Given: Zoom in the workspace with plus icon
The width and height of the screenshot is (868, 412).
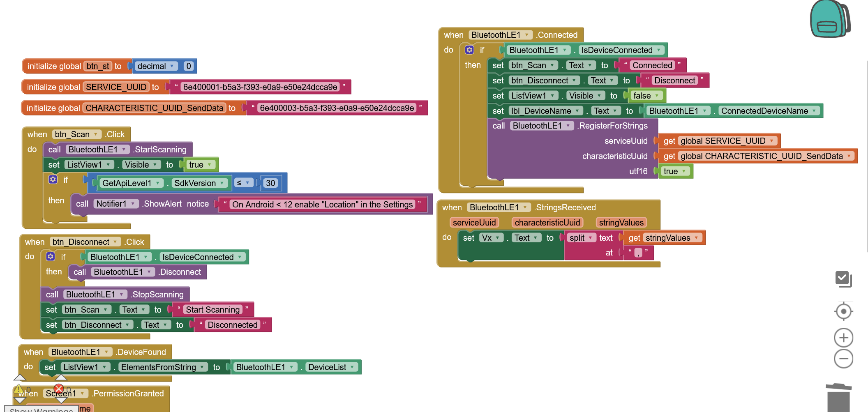Looking at the screenshot, I should pos(843,338).
